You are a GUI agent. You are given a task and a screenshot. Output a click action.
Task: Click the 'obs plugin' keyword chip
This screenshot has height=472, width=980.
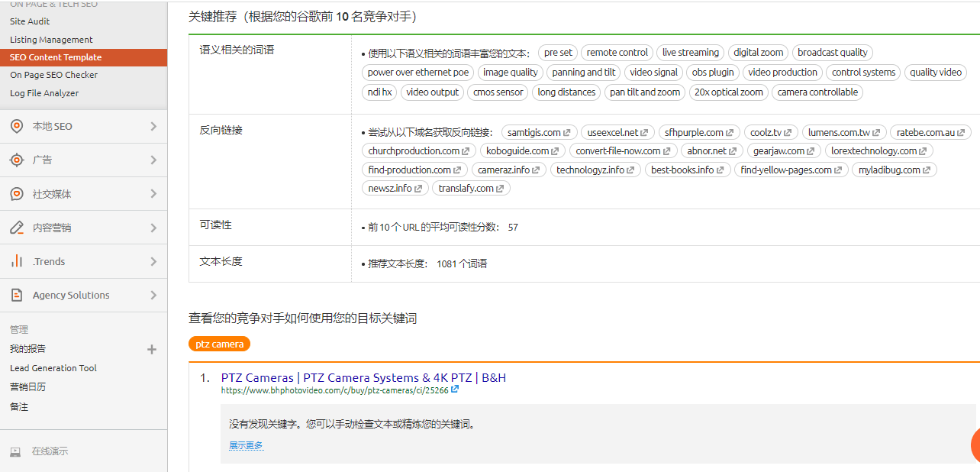click(x=713, y=73)
